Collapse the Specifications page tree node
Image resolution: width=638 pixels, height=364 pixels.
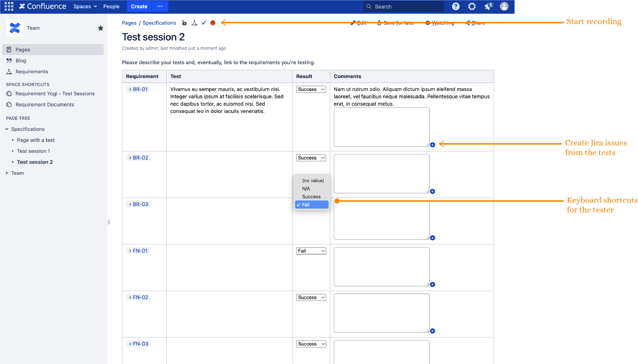7,129
